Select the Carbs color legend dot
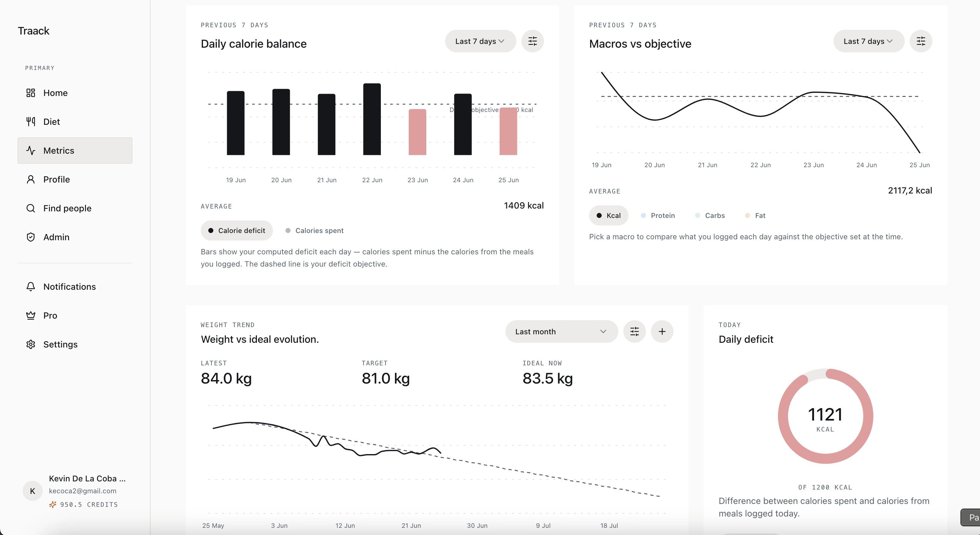Viewport: 980px width, 535px height. [697, 215]
